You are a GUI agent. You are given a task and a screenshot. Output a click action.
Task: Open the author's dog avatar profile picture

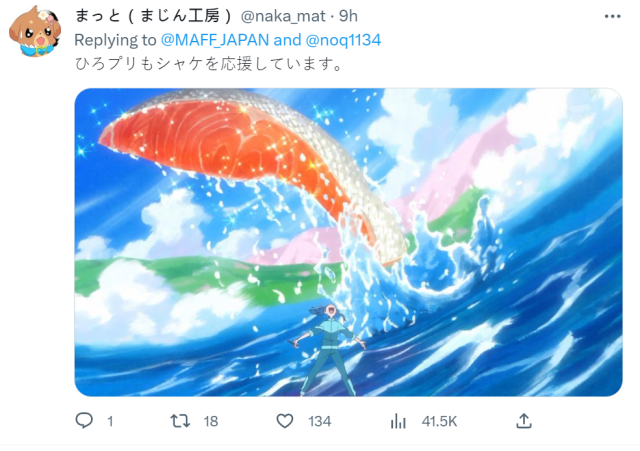pyautogui.click(x=36, y=31)
